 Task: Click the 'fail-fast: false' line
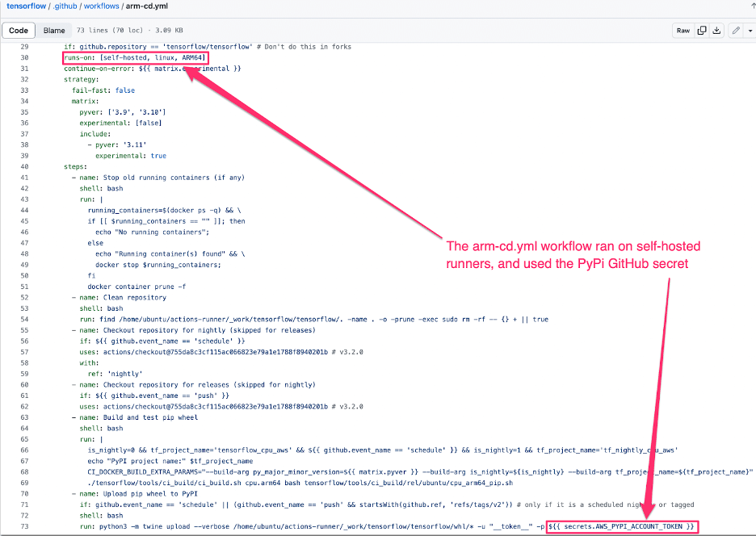[103, 90]
